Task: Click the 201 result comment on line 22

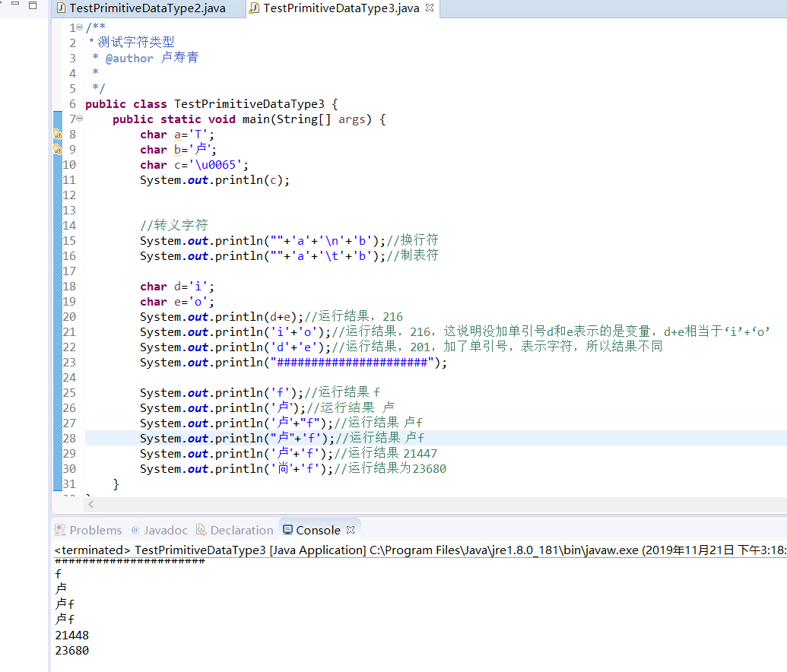Action: tap(497, 347)
